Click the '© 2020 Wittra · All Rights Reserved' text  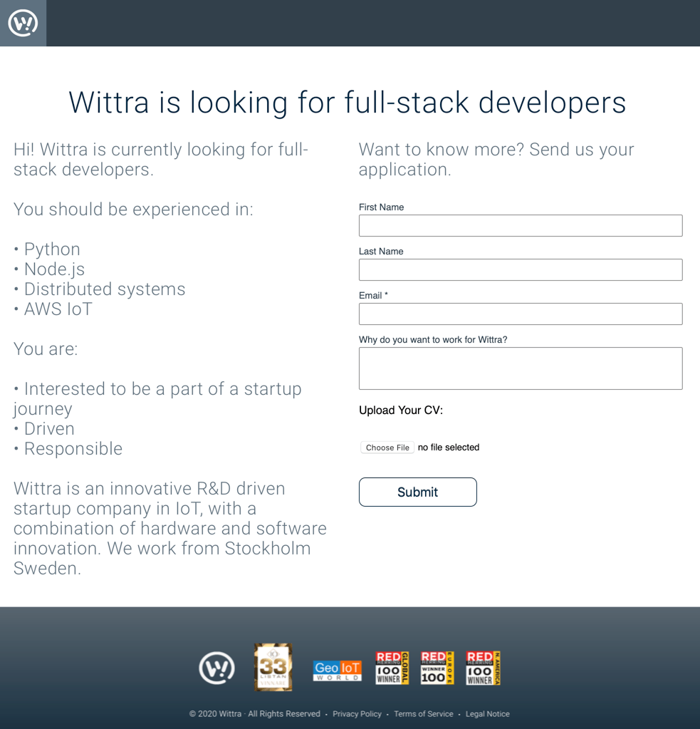254,713
